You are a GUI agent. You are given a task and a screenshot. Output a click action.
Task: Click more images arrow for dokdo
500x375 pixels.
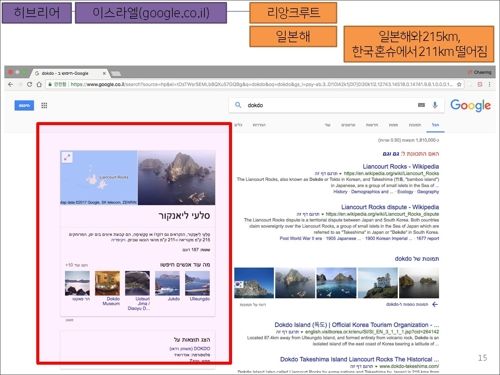tap(435, 304)
